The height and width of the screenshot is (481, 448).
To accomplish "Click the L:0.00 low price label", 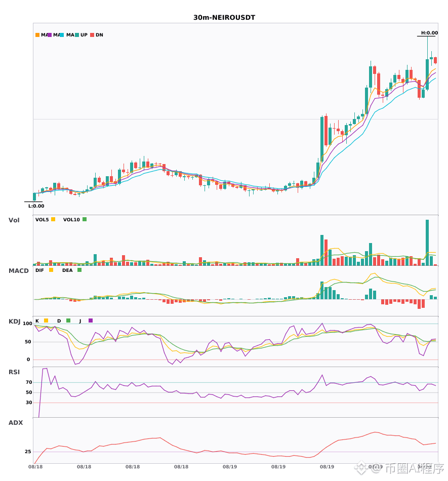I will click(x=36, y=206).
